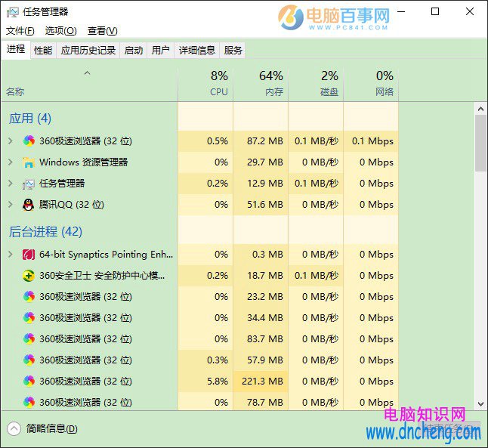Open the 选项(O) menu
This screenshot has width=488, height=448.
[x=60, y=31]
